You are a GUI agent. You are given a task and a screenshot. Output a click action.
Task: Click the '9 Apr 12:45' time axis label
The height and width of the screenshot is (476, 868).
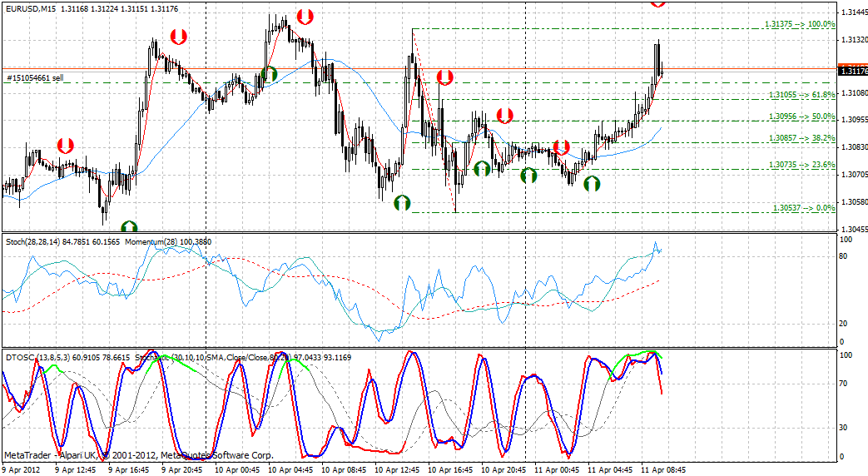(x=75, y=470)
